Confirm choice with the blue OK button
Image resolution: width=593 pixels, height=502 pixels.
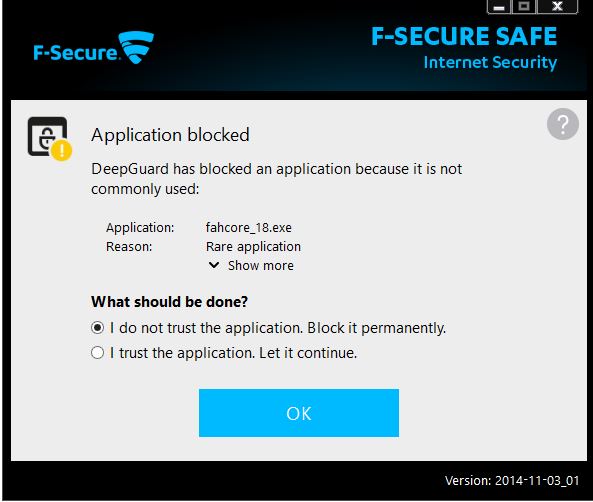(299, 413)
